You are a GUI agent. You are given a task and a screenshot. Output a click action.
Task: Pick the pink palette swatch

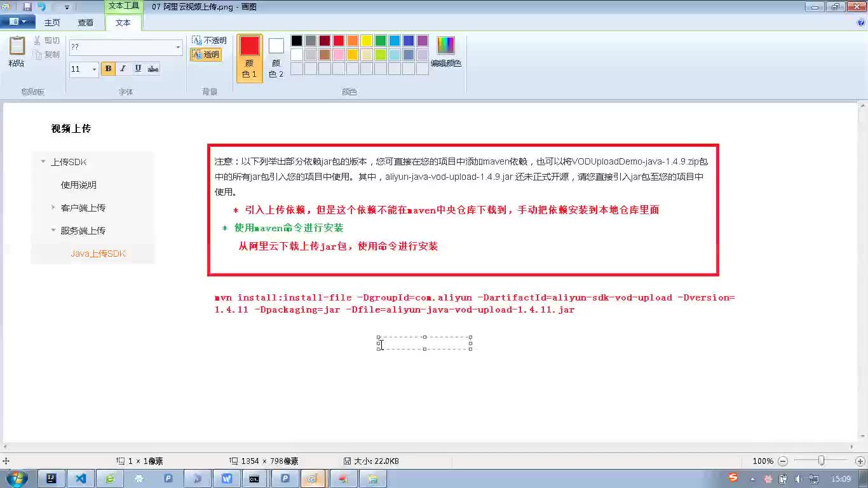339,55
